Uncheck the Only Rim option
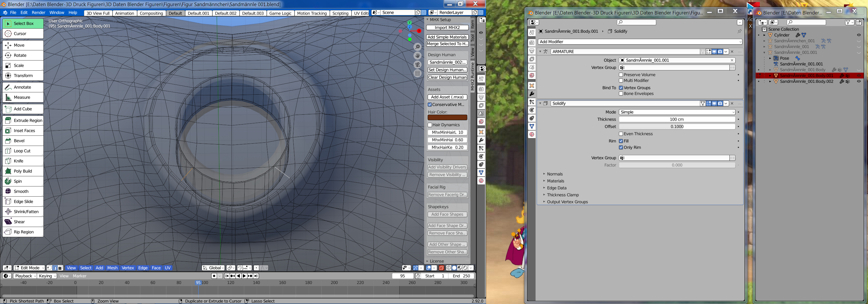Image resolution: width=868 pixels, height=304 pixels. click(621, 147)
